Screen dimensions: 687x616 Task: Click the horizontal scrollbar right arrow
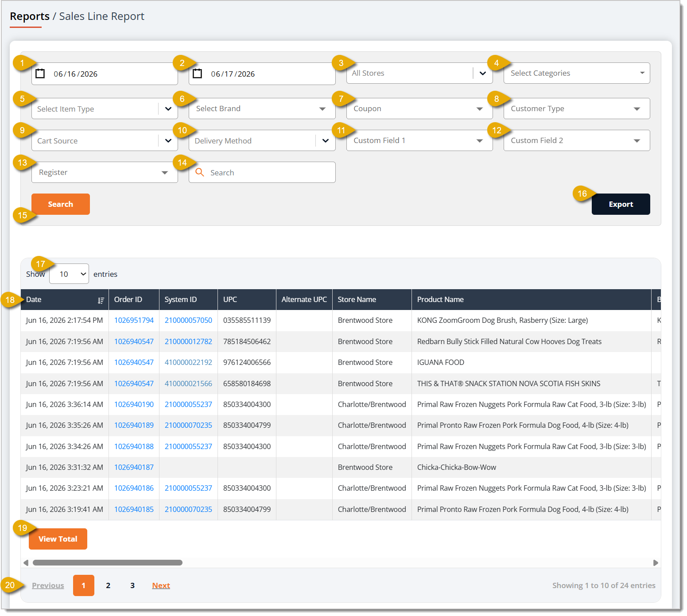[656, 563]
